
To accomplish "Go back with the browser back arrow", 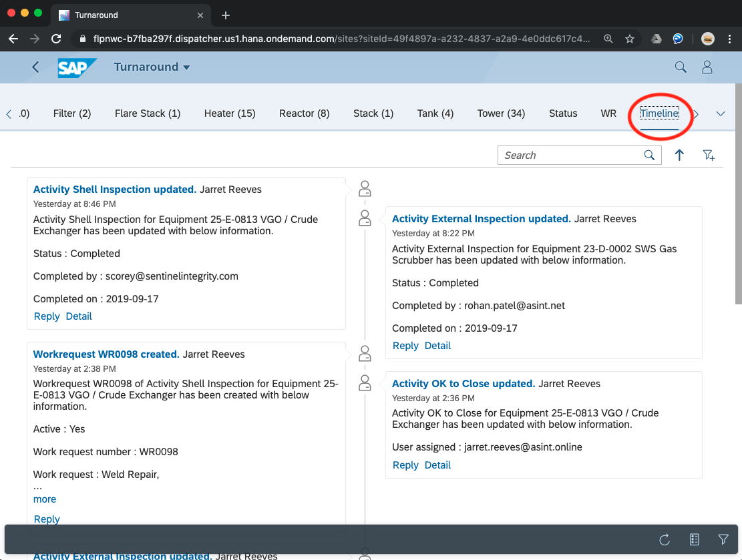I will [13, 39].
